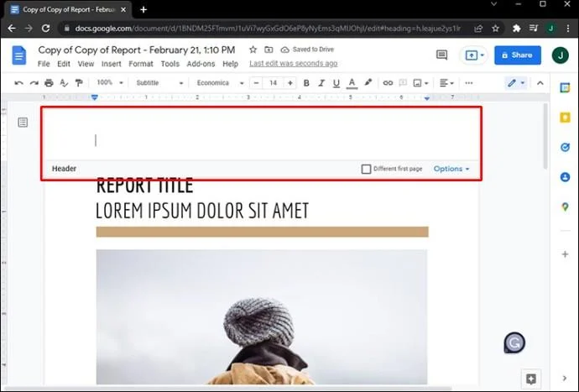
Task: Click the Undo icon in toolbar
Action: point(18,83)
